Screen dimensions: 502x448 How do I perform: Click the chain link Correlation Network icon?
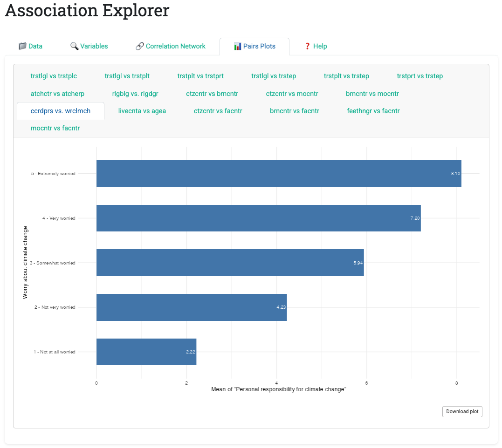tap(139, 46)
